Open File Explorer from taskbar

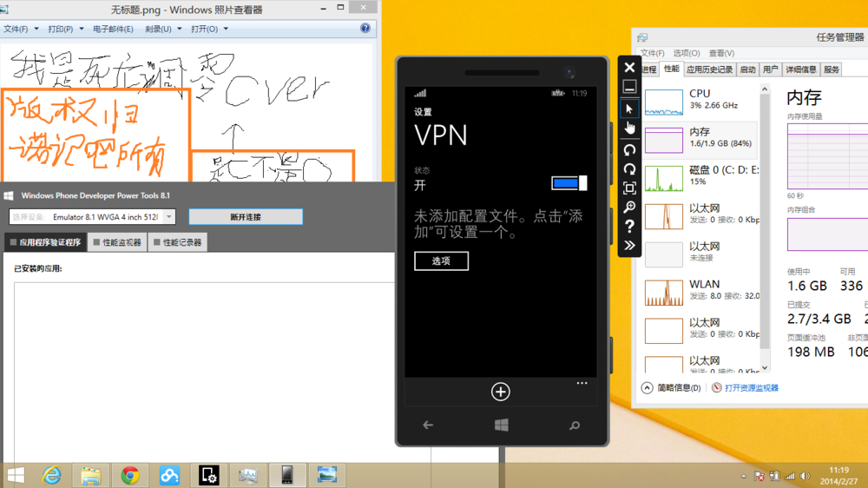[91, 475]
